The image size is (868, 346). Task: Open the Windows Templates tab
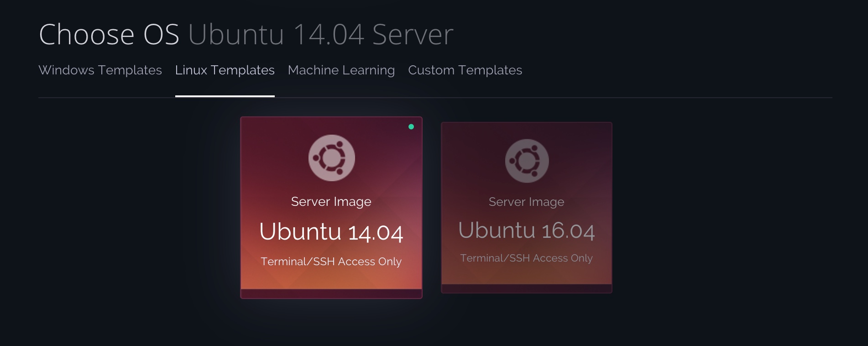pos(100,70)
